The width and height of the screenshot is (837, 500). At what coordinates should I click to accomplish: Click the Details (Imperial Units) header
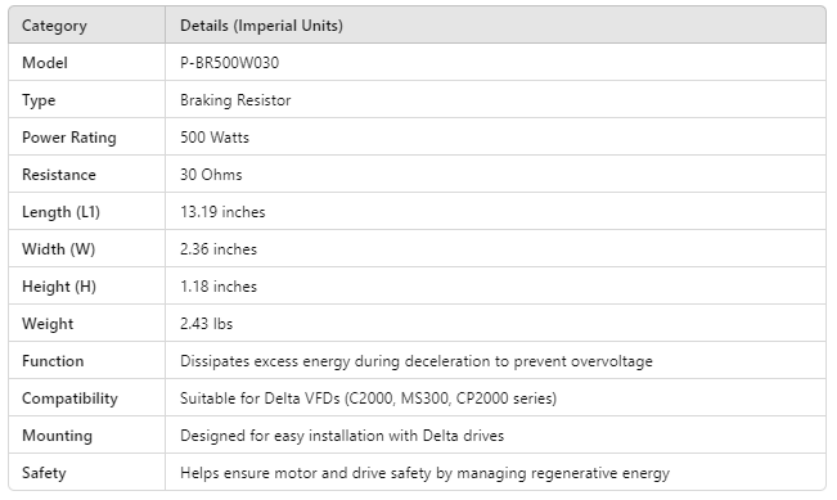(261, 25)
